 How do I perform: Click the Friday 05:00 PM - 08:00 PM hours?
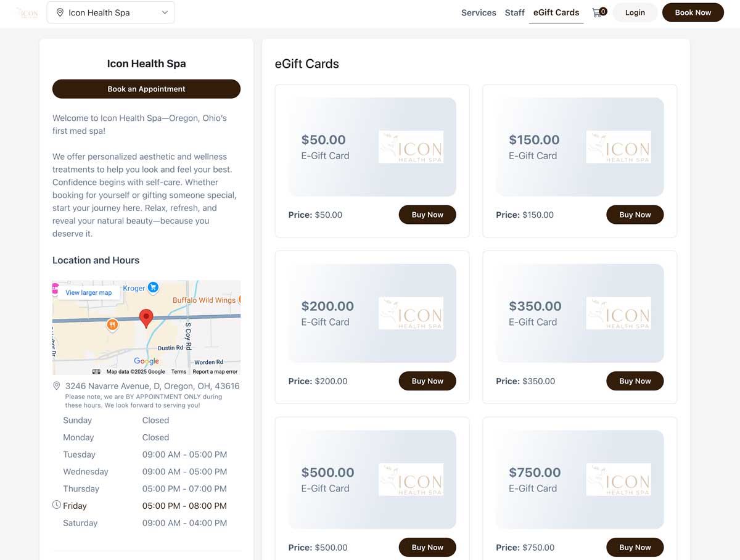pyautogui.click(x=184, y=506)
